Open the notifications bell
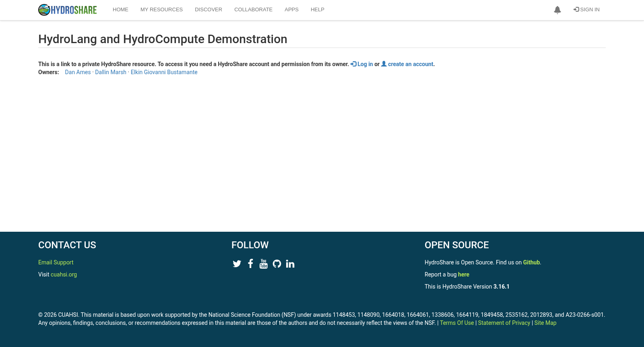Viewport: 644px width, 347px height. [x=557, y=10]
